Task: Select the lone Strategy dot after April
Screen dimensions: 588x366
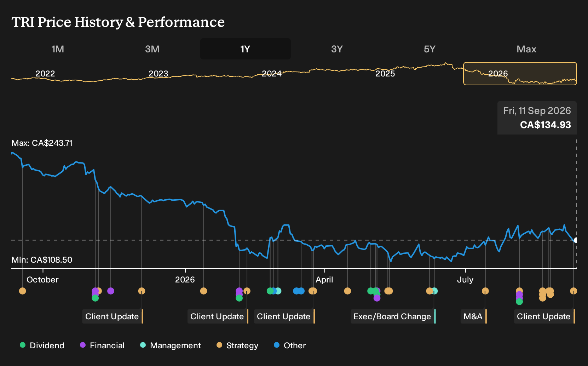Action: pyautogui.click(x=347, y=291)
